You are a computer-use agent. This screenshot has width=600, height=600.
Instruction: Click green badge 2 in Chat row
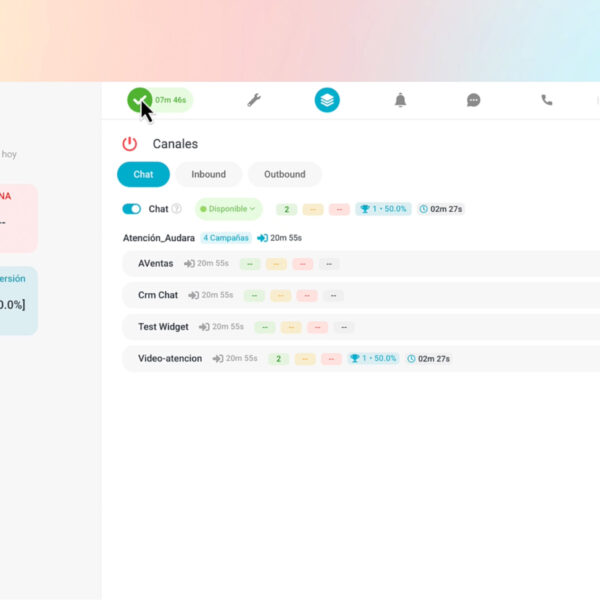[x=287, y=209]
